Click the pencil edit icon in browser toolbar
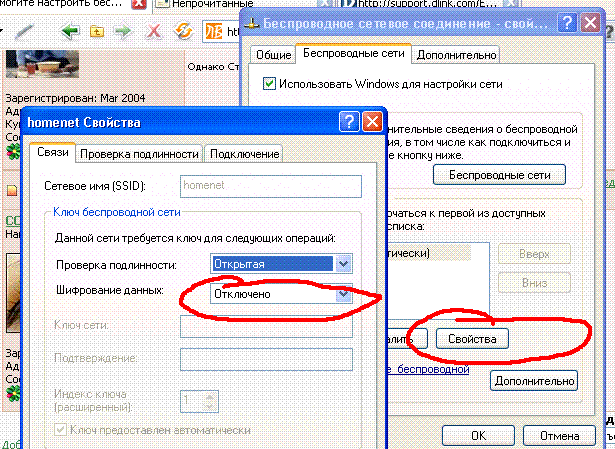Viewport: 615px width, 449px height. click(x=24, y=31)
